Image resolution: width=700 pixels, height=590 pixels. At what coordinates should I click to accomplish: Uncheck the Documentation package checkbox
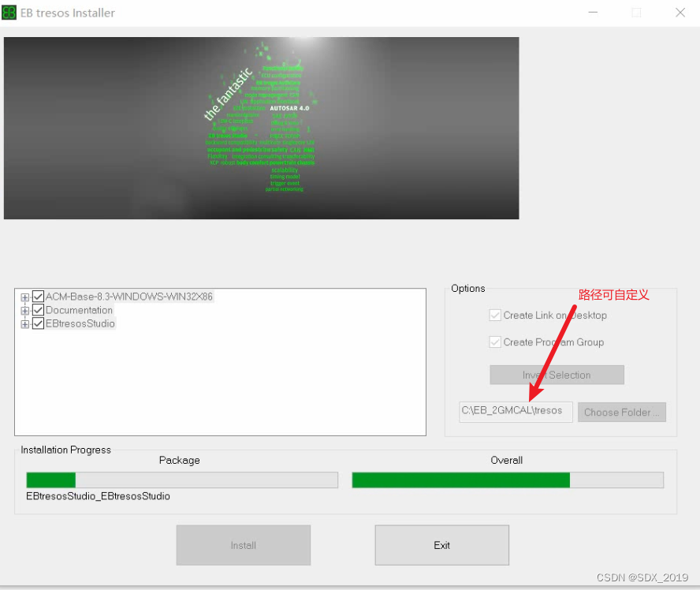coord(38,310)
